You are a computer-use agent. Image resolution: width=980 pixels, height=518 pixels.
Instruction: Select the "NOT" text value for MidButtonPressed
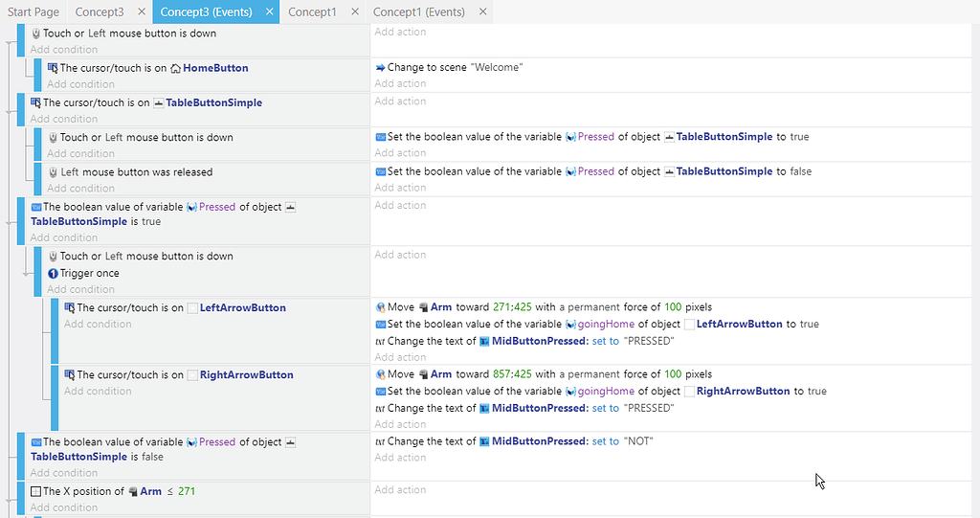637,441
